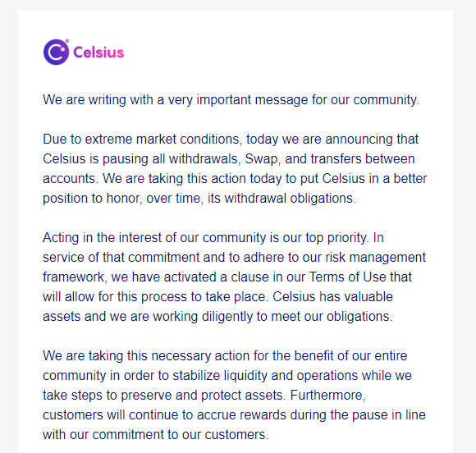
Task: Click the Celsius circular C logo icon
Action: 56,52
